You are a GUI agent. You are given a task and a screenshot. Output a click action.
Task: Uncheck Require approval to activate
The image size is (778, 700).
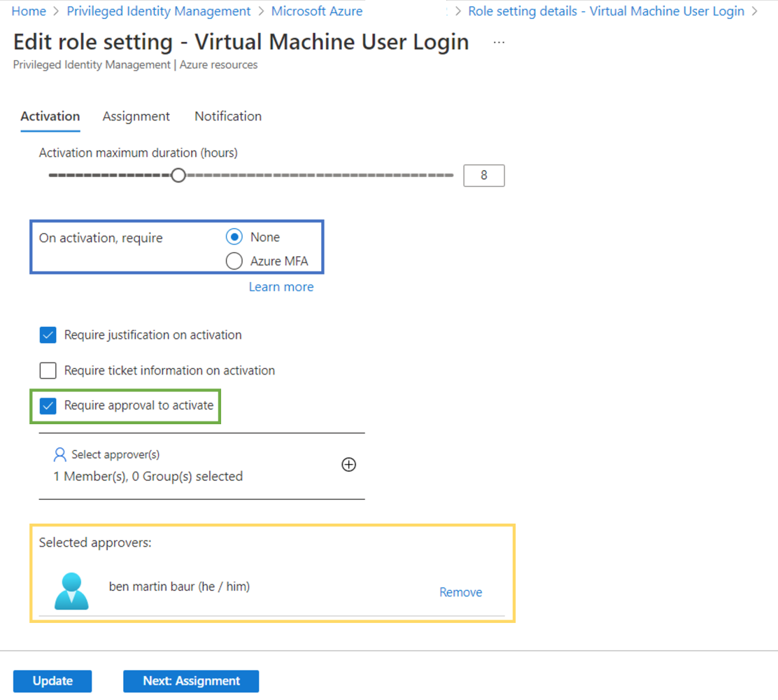tap(48, 405)
